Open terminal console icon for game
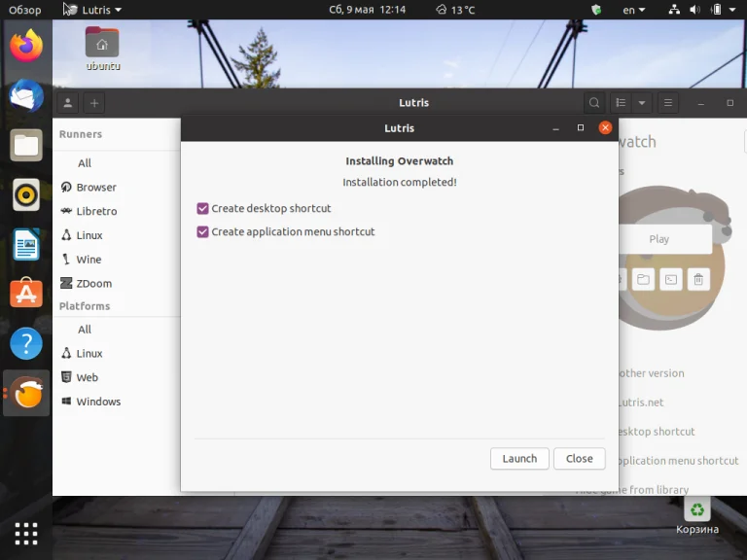 pos(671,280)
